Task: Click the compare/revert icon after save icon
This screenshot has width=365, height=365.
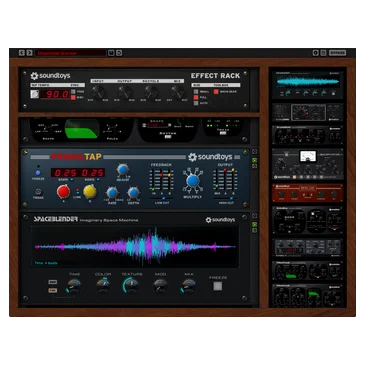Action: click(x=119, y=53)
